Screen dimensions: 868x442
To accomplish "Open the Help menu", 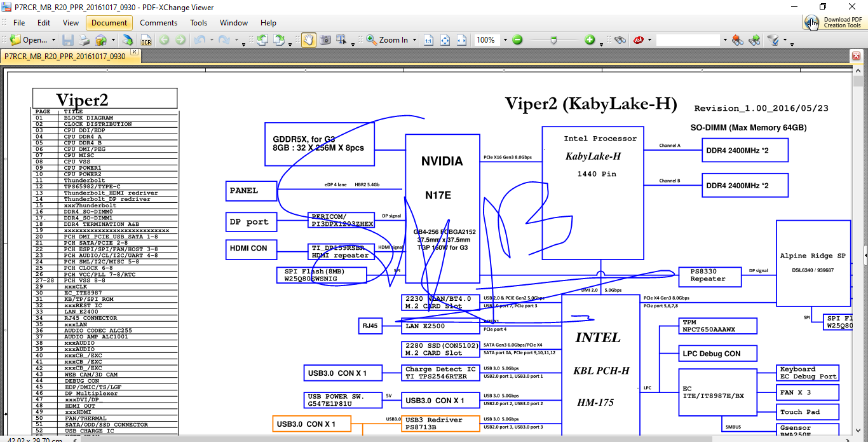I will [x=269, y=22].
